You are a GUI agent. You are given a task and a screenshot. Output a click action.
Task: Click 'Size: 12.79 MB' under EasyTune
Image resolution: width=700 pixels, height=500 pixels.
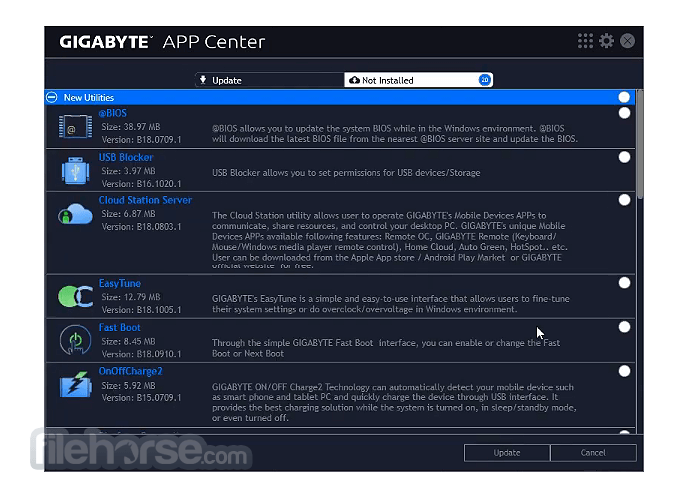(x=130, y=297)
